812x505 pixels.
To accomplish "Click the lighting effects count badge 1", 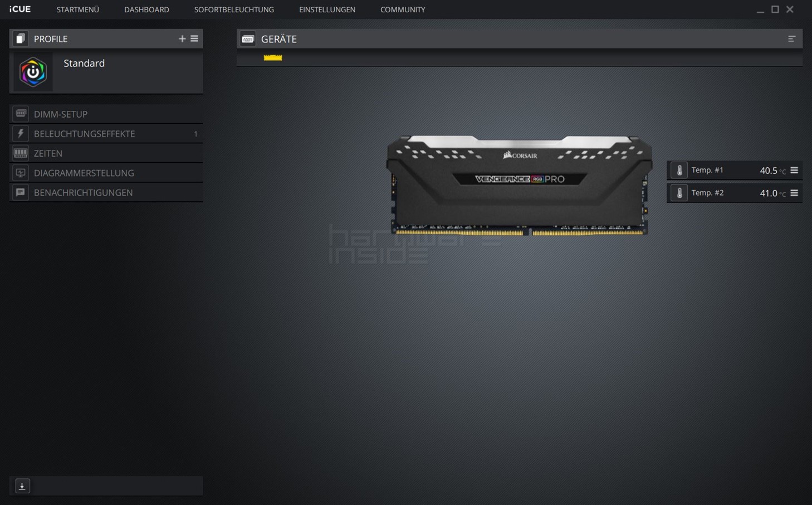I will (x=195, y=134).
